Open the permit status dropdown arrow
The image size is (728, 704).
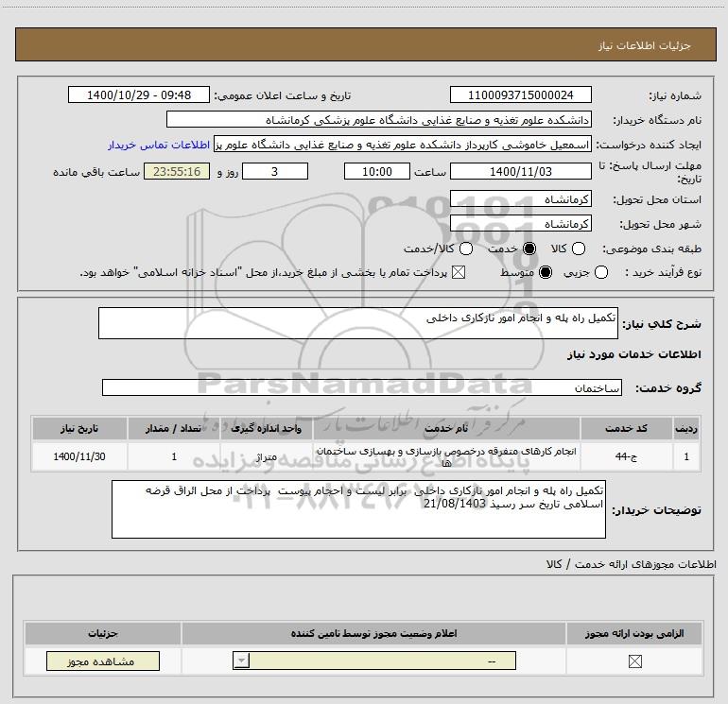[241, 661]
